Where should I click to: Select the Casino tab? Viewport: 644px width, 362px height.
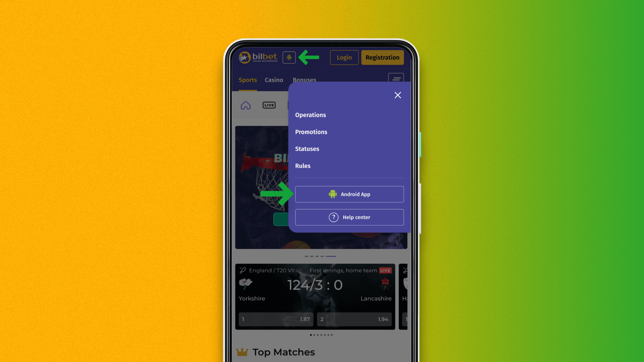click(x=274, y=79)
